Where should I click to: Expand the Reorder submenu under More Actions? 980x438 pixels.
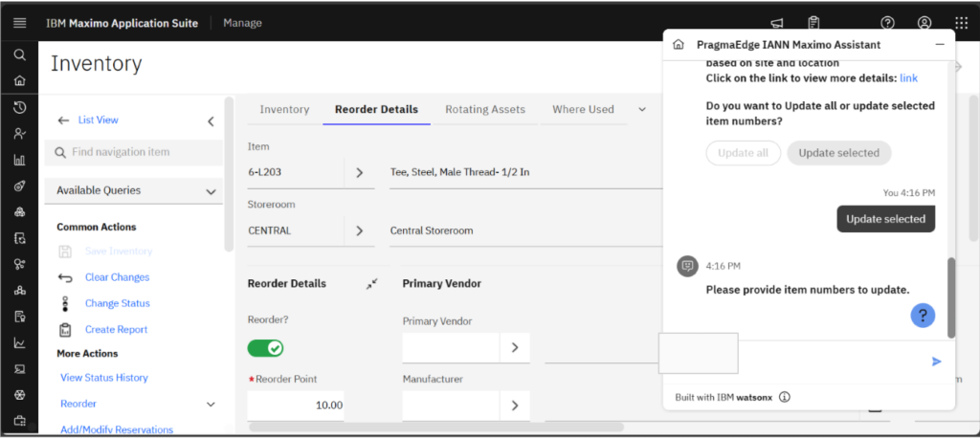(211, 405)
